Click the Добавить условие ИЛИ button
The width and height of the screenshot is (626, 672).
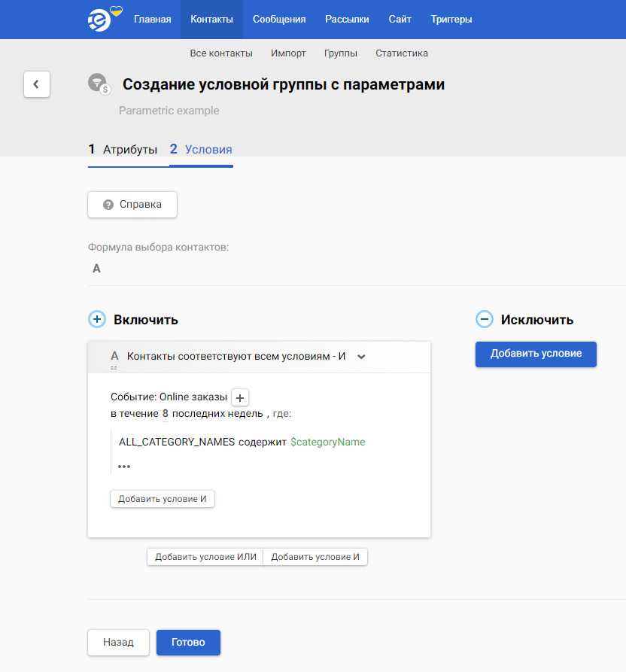coord(205,557)
